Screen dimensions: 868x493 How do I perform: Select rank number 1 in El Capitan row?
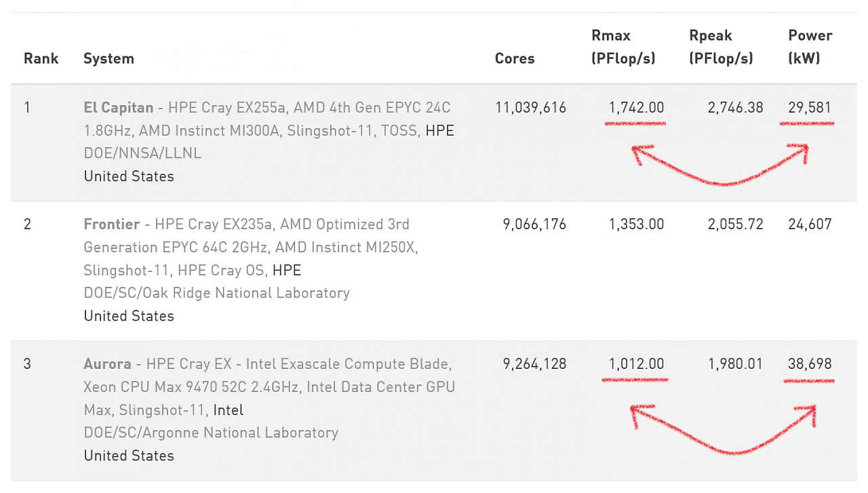point(27,107)
